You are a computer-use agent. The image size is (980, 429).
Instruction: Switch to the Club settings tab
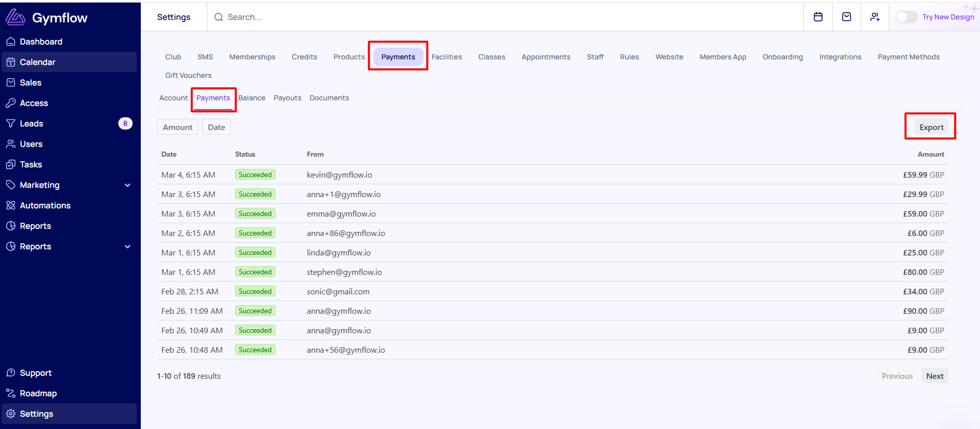coord(173,57)
